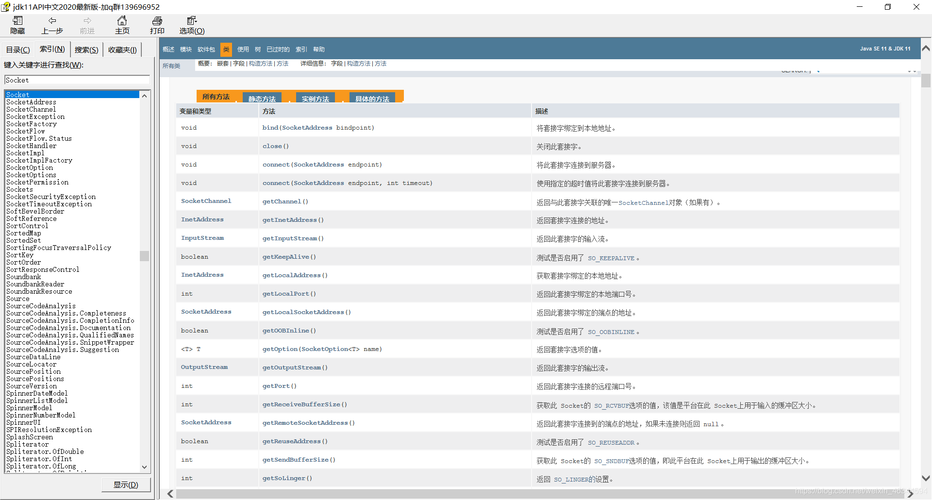Open the 选项 (Options) toolbar menu
This screenshot has height=500, width=932.
point(191,25)
